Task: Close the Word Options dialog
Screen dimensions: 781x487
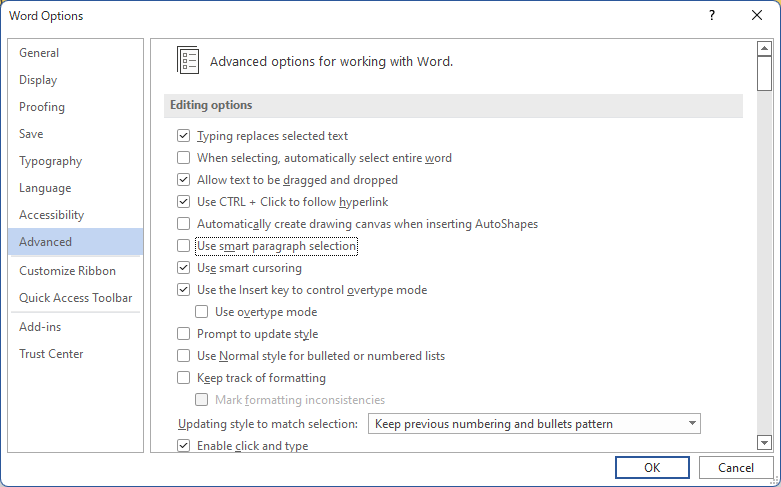Action: tap(757, 15)
